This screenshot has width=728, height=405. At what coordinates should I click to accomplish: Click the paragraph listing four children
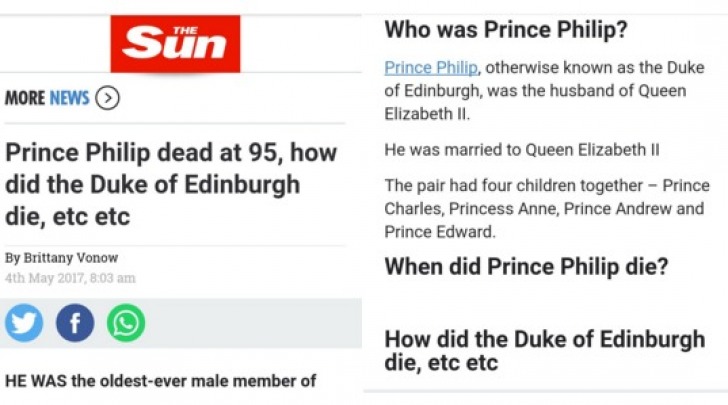(x=547, y=209)
